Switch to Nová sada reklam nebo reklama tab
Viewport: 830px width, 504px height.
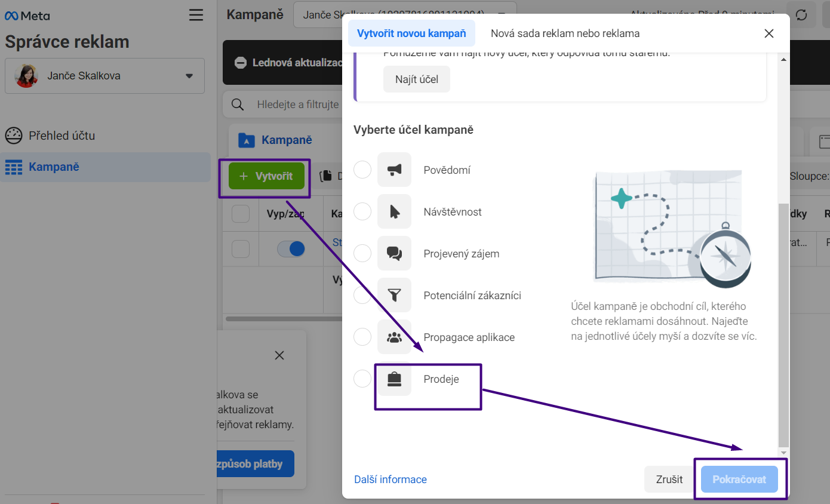point(565,33)
